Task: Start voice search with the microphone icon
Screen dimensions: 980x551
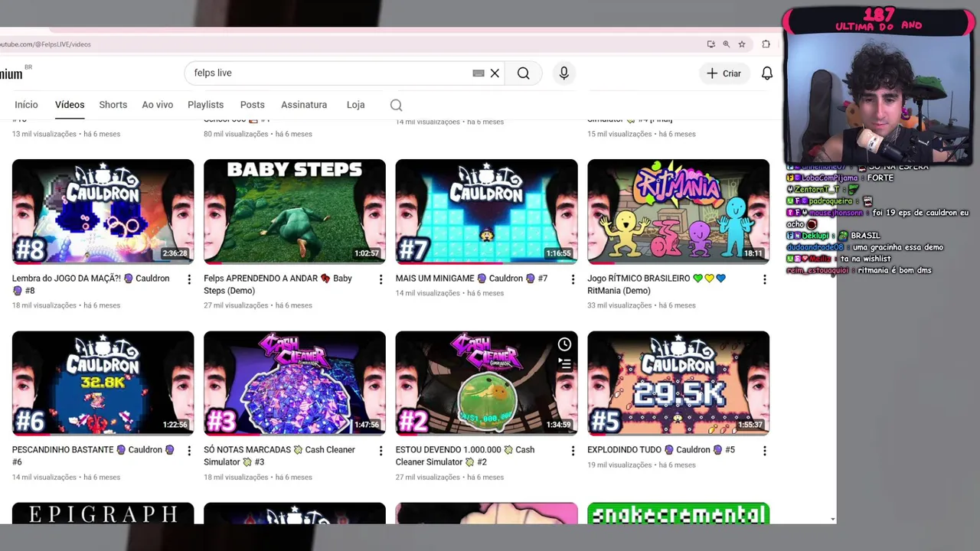Action: tap(563, 73)
